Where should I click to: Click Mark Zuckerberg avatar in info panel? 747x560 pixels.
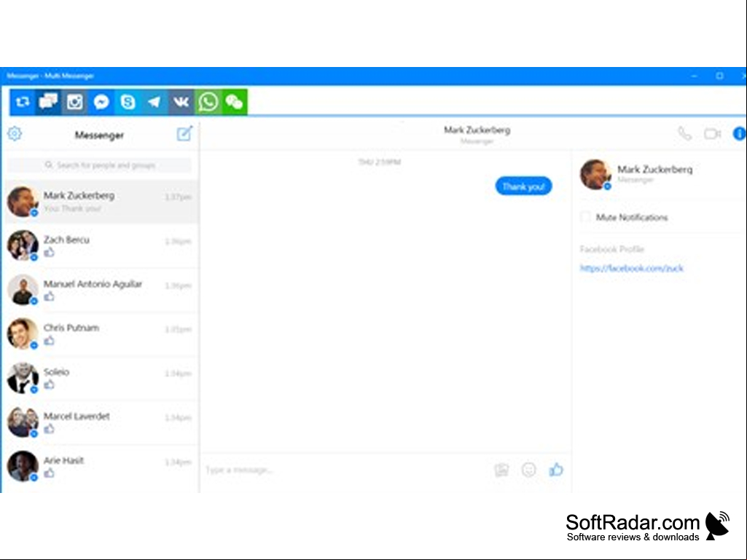(595, 174)
